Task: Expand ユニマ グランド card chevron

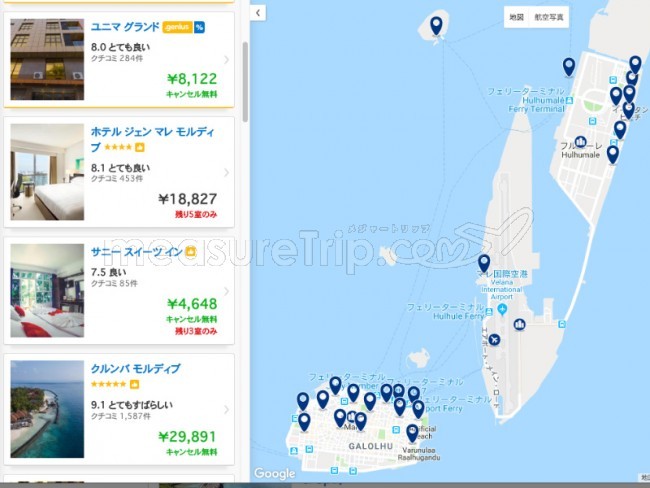Action: click(x=226, y=60)
